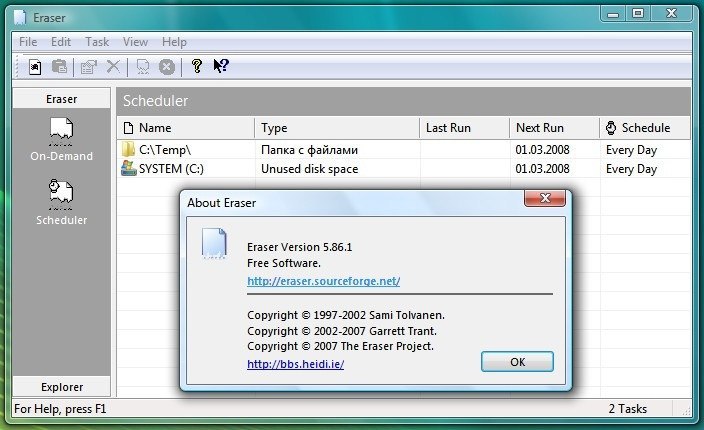Click "Every Day" in C:\Temp\ row
Screen dimensions: 704x430
[631, 150]
